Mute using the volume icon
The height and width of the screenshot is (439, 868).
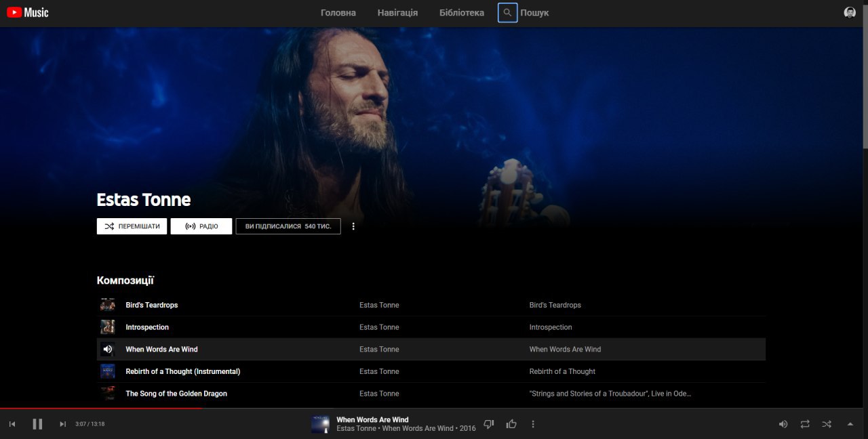pos(783,424)
